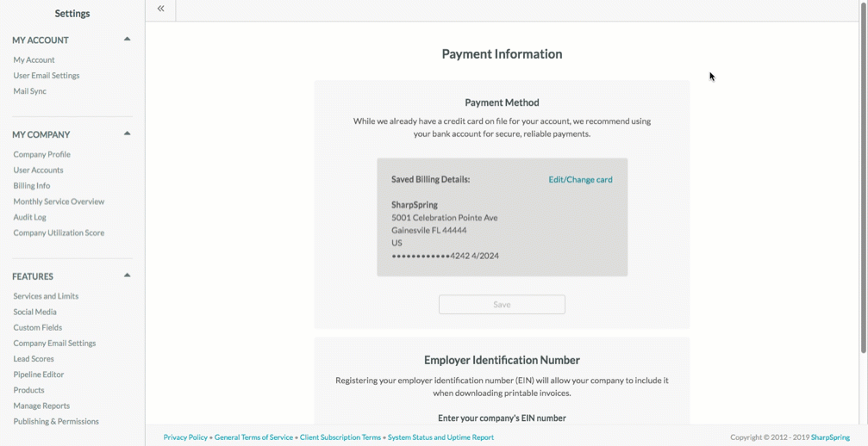Collapse the sidebar with double-chevron icon
868x446 pixels.
click(x=161, y=9)
